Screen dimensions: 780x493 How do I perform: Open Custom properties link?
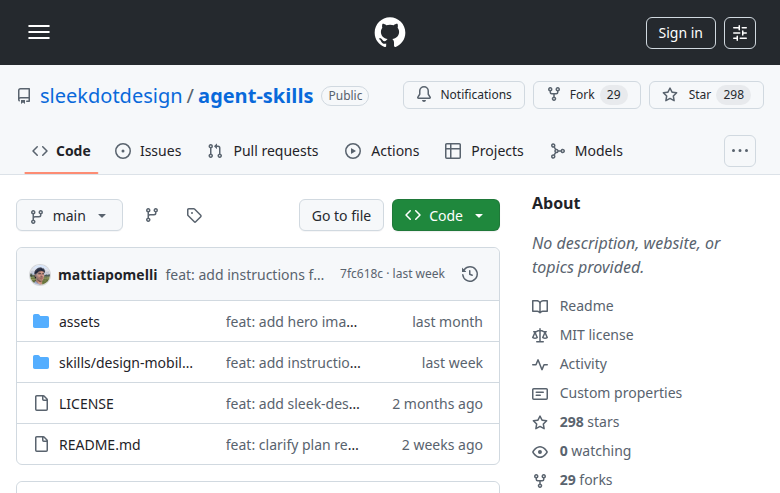point(607,393)
